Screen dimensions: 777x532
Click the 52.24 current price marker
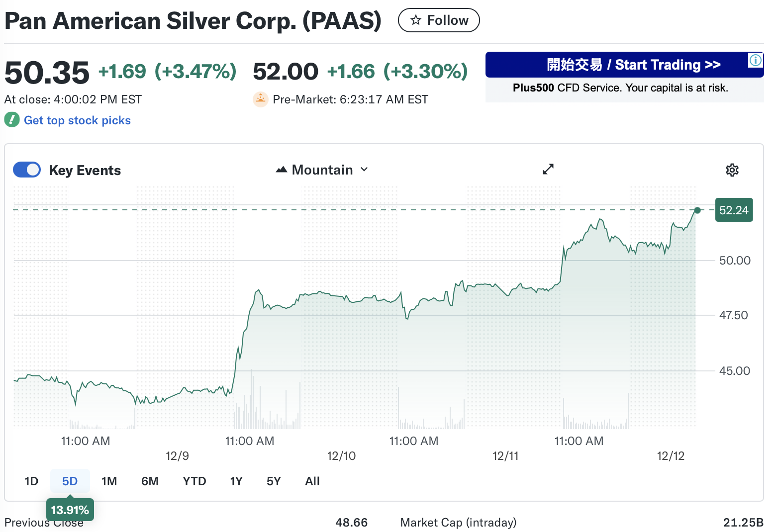(x=734, y=210)
